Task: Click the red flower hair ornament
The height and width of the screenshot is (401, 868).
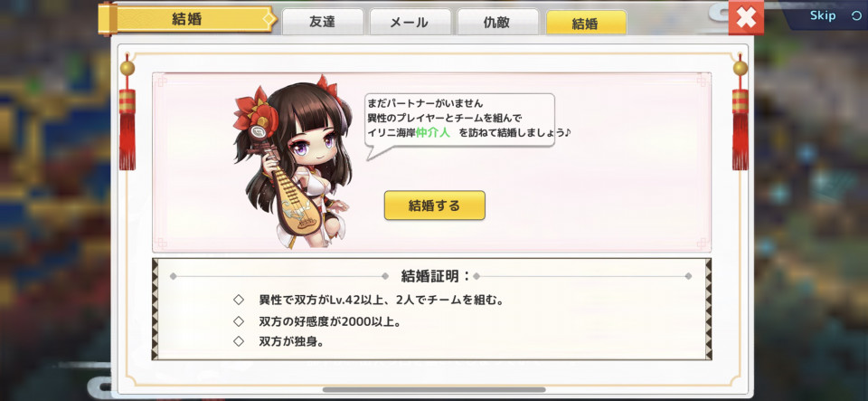Action: (253, 111)
